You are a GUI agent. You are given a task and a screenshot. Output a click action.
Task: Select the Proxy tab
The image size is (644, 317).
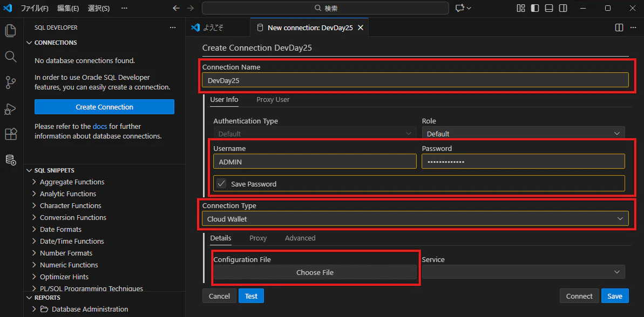[258, 238]
